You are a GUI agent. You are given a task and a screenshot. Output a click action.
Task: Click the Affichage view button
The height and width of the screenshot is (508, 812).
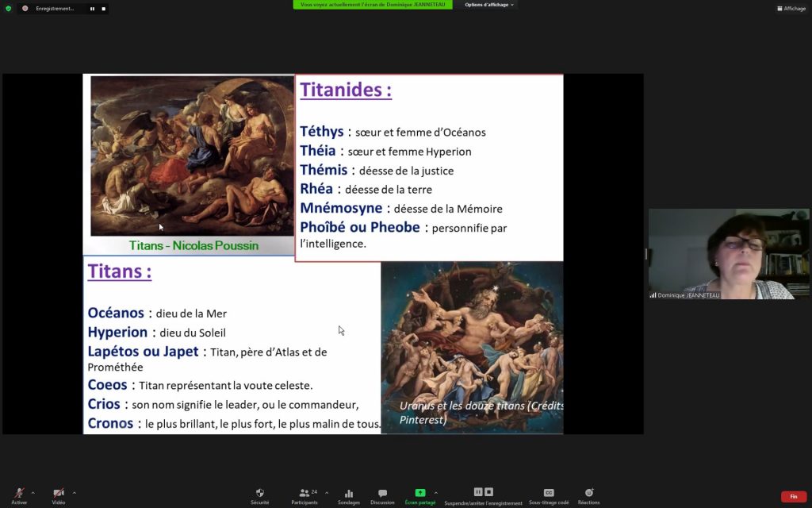791,8
